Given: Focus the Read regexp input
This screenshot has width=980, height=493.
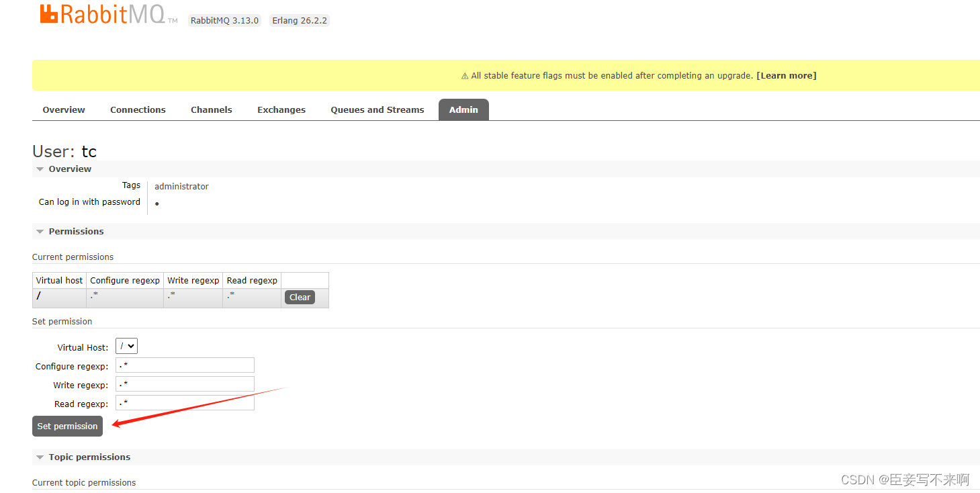Looking at the screenshot, I should coord(185,403).
